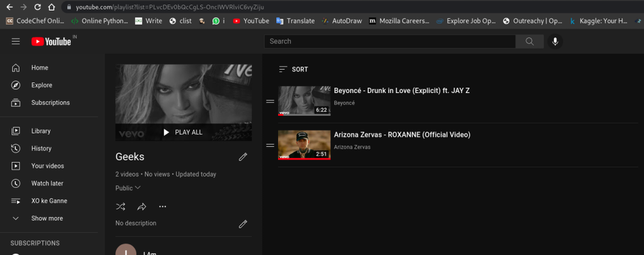Click the No description text
Image resolution: width=644 pixels, height=255 pixels.
click(x=136, y=224)
